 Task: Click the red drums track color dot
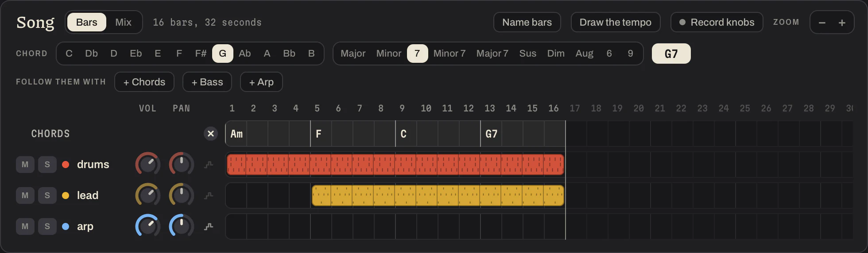(x=66, y=165)
